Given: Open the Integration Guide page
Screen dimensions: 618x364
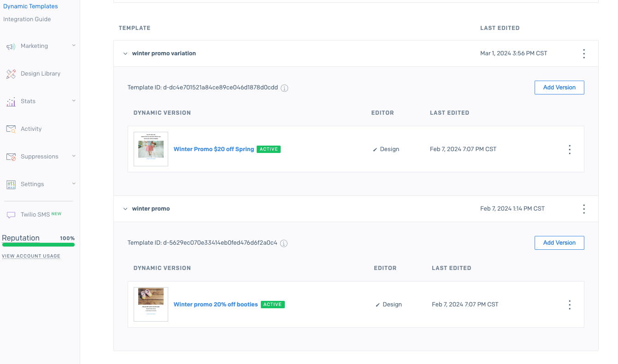Looking at the screenshot, I should pos(27,19).
